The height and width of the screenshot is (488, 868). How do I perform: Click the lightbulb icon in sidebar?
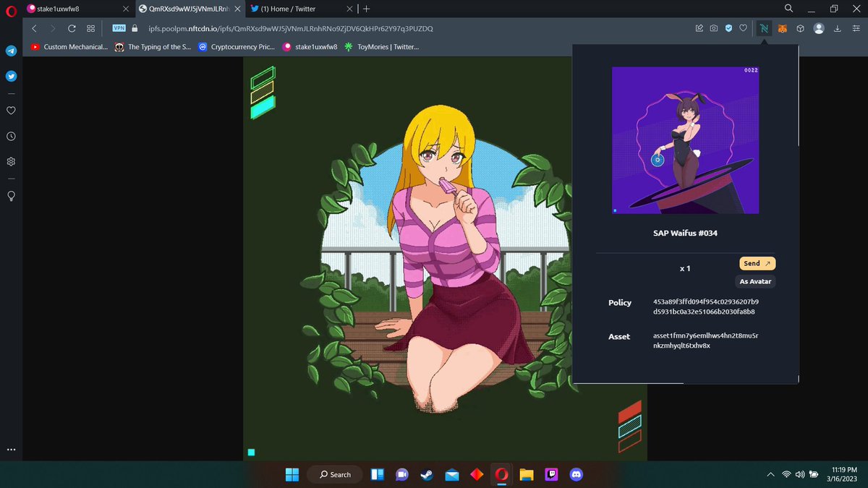click(12, 196)
